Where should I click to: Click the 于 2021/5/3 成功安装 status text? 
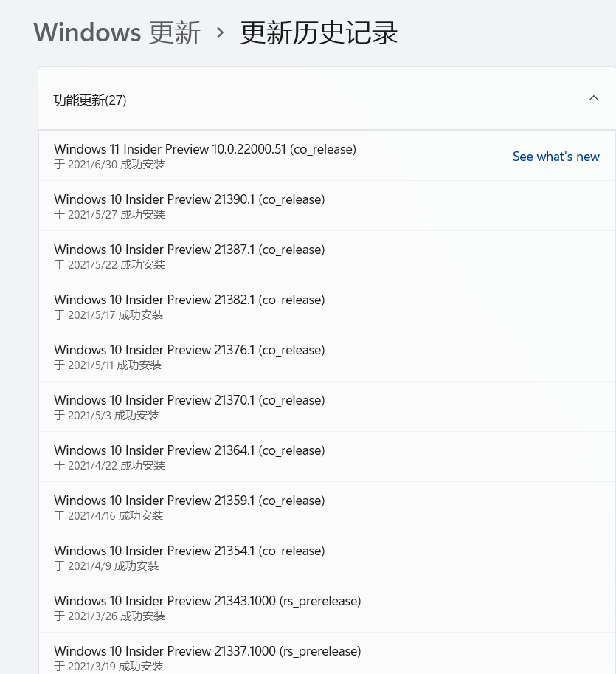[106, 415]
